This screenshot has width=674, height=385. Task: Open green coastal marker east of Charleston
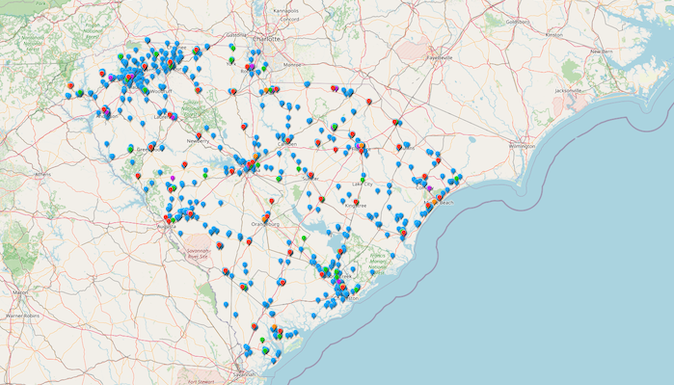point(356,290)
